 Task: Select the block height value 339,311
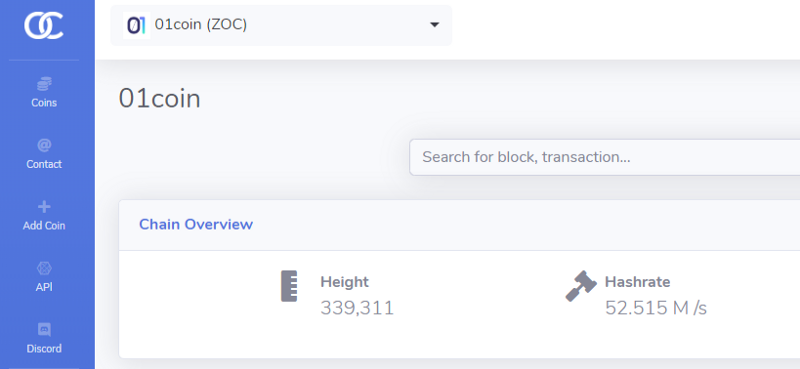tap(357, 308)
